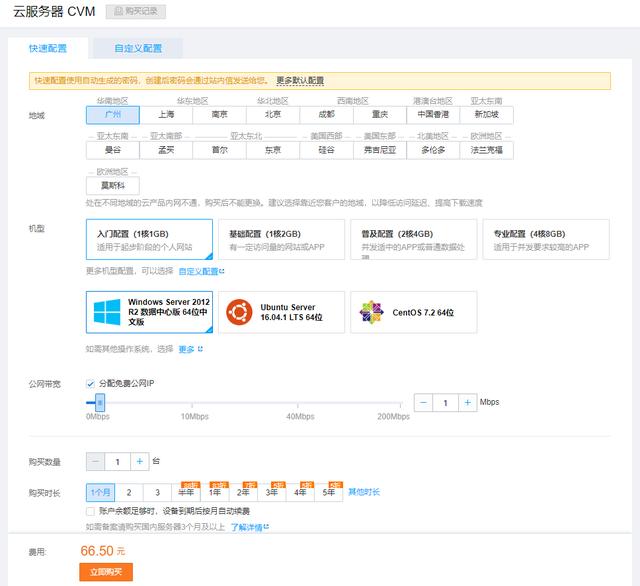Switch to the 快速配置 tab

pos(48,48)
